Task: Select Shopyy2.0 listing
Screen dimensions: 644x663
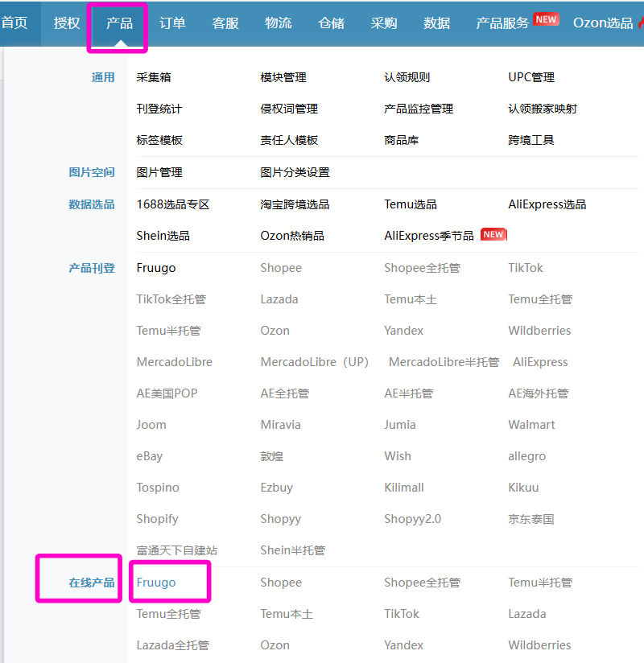Action: tap(412, 519)
